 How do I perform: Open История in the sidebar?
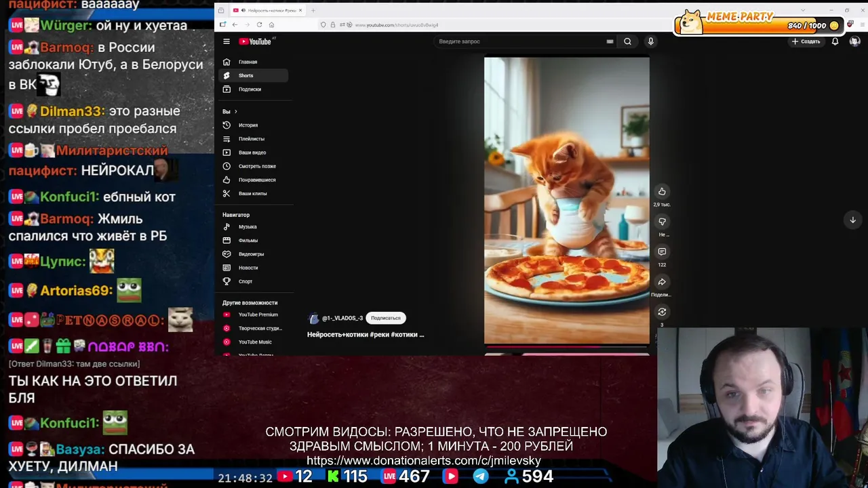click(254, 125)
